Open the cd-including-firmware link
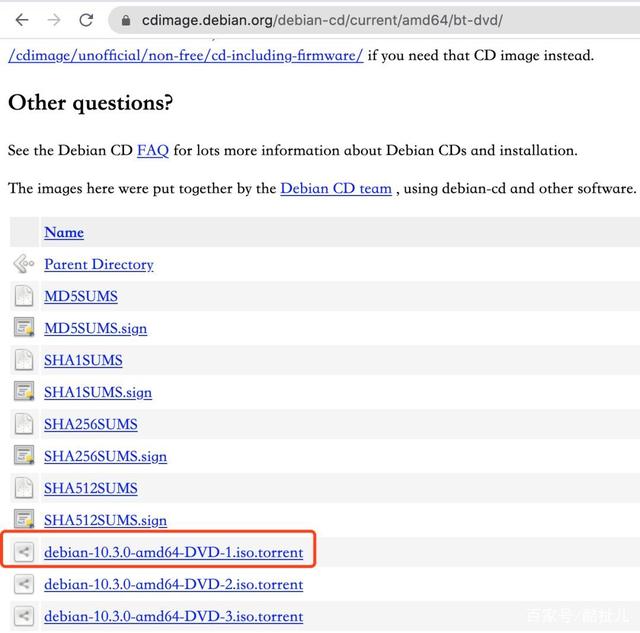Screen dimensions: 640x633 coord(186,56)
